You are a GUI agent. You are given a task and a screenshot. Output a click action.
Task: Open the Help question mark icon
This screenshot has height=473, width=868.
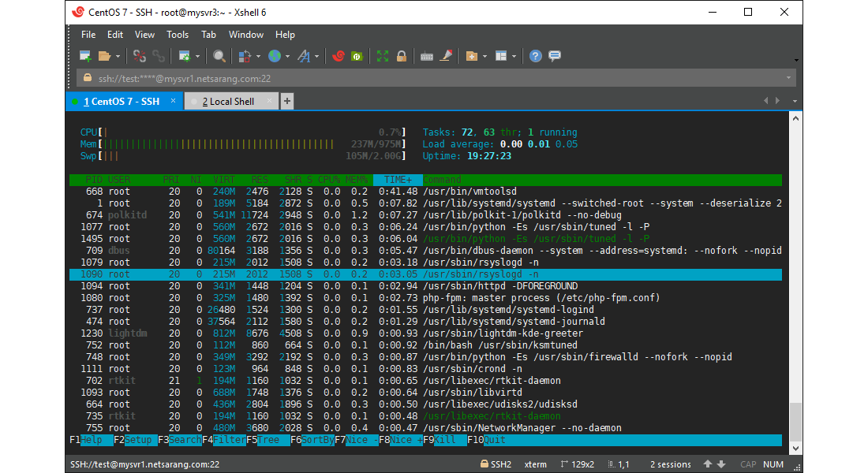tap(536, 56)
